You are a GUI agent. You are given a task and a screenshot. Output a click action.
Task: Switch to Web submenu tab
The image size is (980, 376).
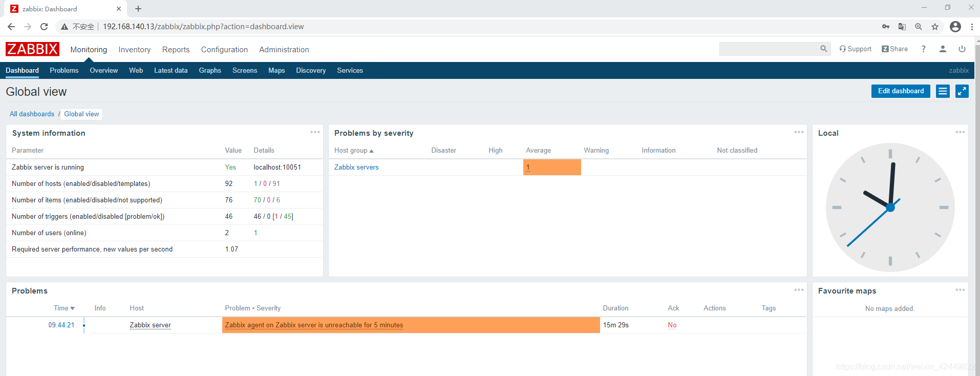coord(136,71)
